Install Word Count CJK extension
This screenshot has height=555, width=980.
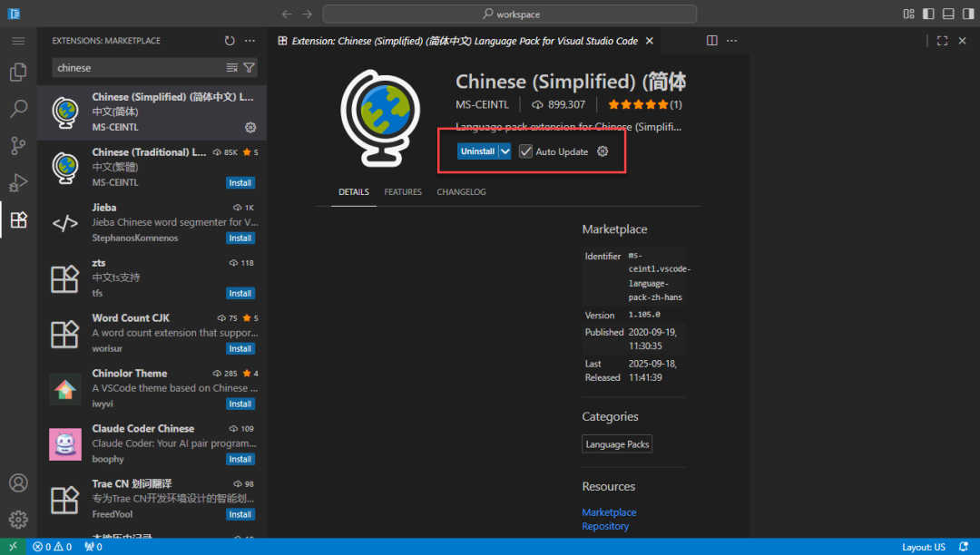240,349
